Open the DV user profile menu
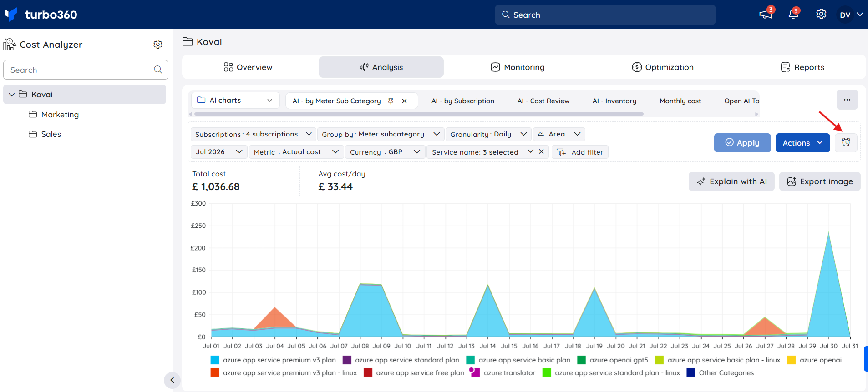Viewport: 868px width, 392px height. [x=851, y=15]
